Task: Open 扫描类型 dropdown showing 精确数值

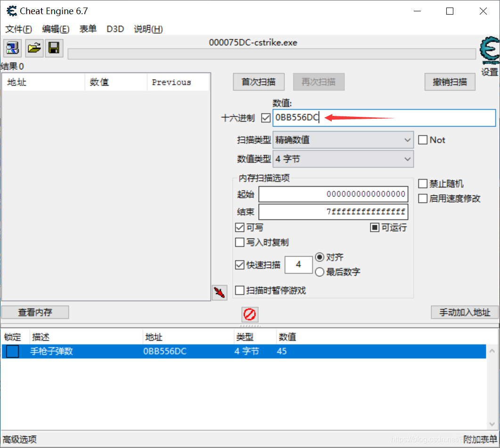Action: (343, 140)
